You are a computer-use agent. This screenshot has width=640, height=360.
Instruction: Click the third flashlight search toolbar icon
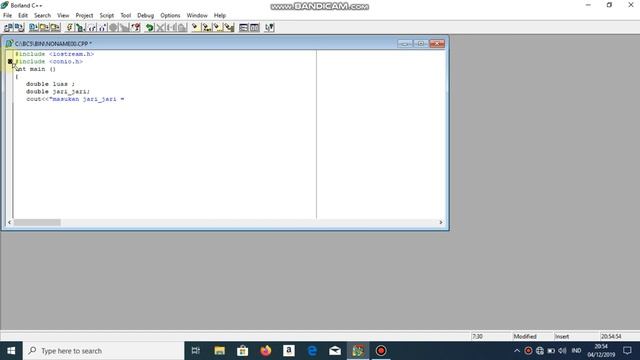218,27
